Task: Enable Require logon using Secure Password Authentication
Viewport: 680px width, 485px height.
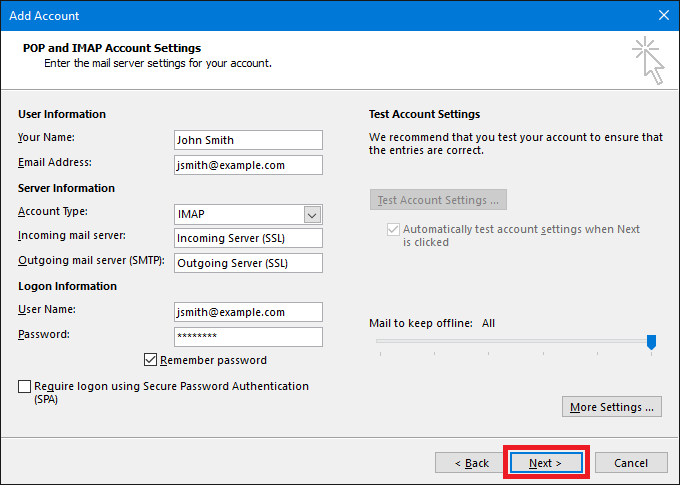Action: [x=25, y=386]
